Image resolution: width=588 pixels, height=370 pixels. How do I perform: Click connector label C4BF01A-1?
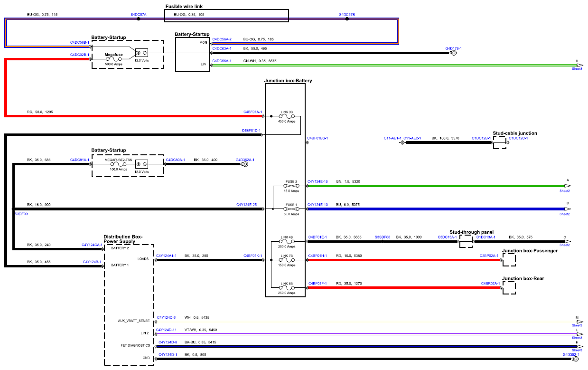252,112
